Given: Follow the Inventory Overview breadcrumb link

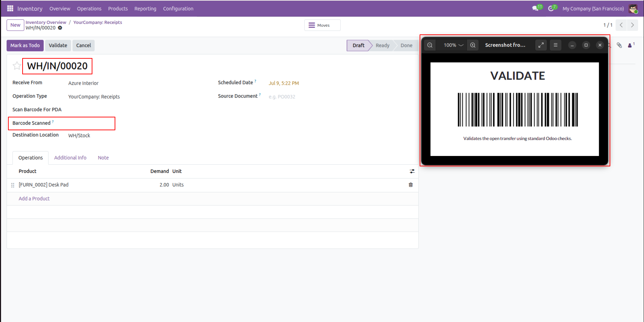Looking at the screenshot, I should [x=46, y=22].
